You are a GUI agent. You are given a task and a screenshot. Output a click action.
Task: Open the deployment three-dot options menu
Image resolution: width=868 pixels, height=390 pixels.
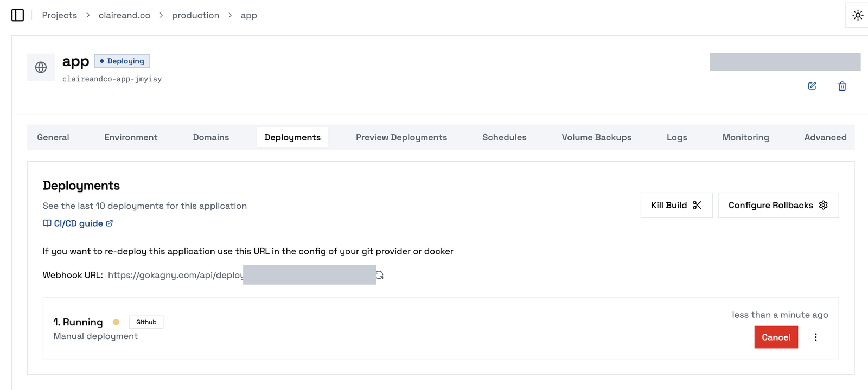pyautogui.click(x=815, y=337)
